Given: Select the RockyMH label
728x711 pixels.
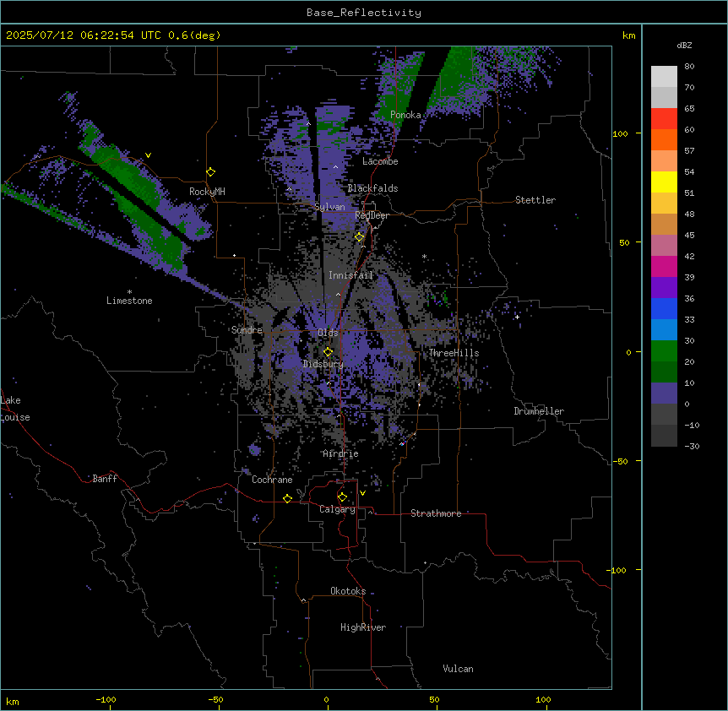Looking at the screenshot, I should coord(207,192).
